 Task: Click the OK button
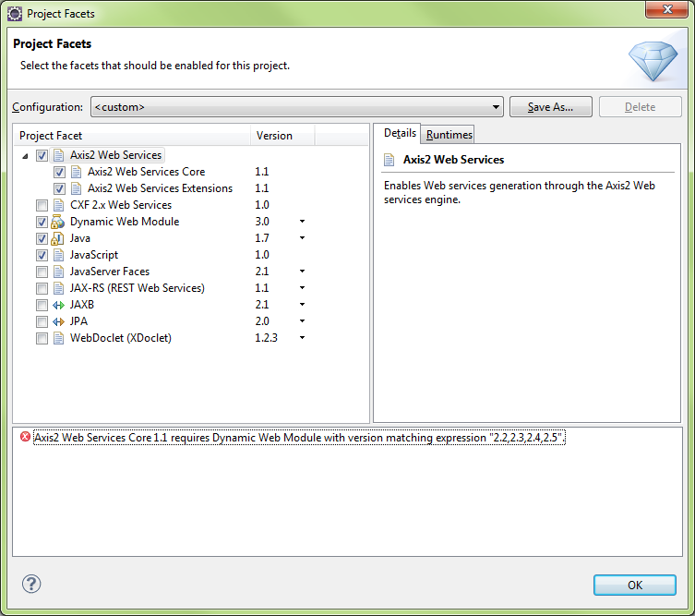(x=635, y=586)
